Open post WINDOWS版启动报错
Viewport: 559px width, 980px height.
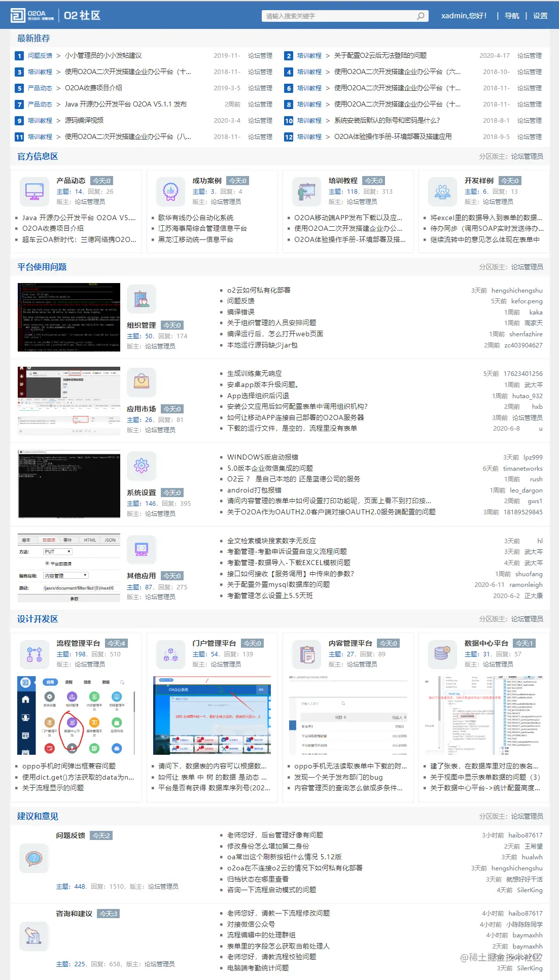263,457
